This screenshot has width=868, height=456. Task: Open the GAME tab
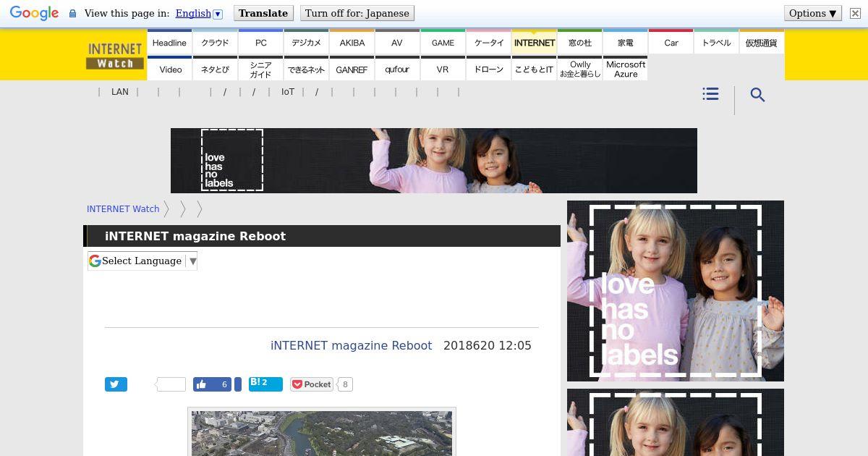[x=443, y=43]
